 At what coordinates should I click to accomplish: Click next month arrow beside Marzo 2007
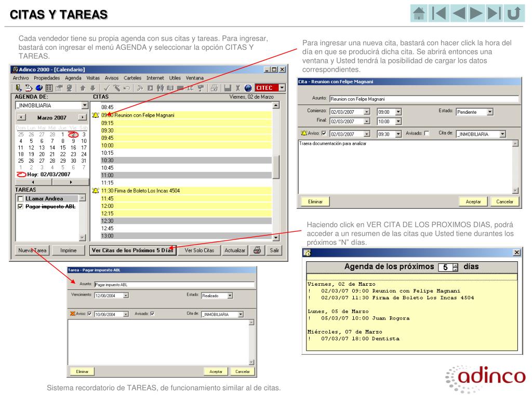pyautogui.click(x=82, y=117)
